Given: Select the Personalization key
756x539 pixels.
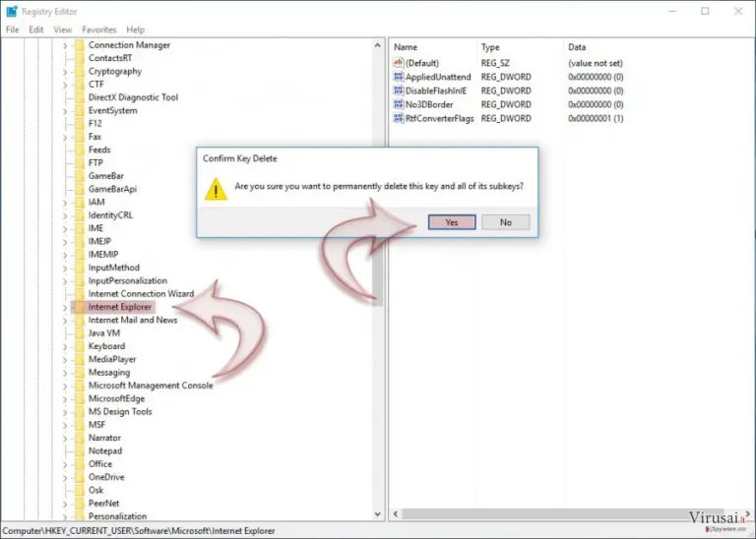Looking at the screenshot, I should point(117,515).
